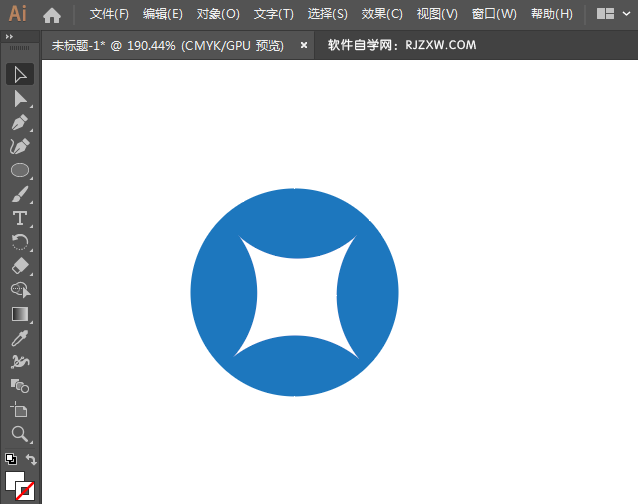638x504 pixels.
Task: Select the Blend tool
Action: (20, 386)
